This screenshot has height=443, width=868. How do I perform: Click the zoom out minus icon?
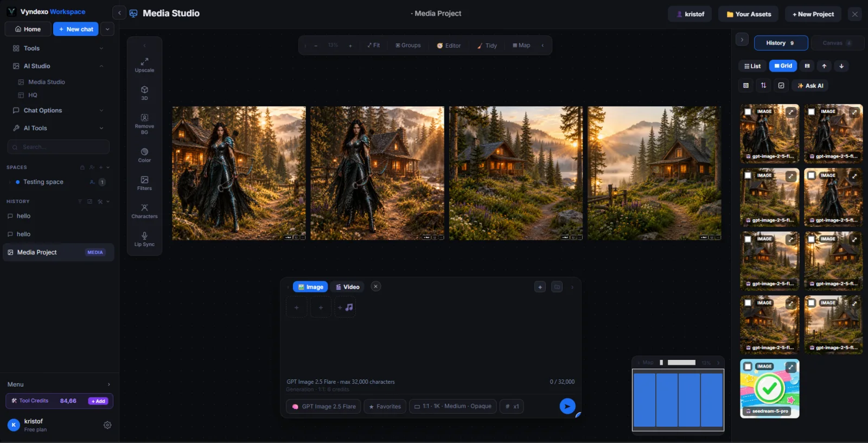[x=316, y=46]
